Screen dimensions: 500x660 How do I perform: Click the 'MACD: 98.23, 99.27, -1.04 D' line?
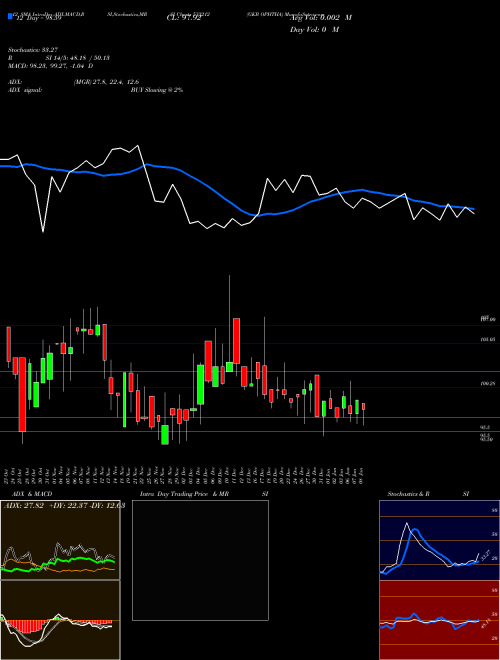click(x=51, y=66)
